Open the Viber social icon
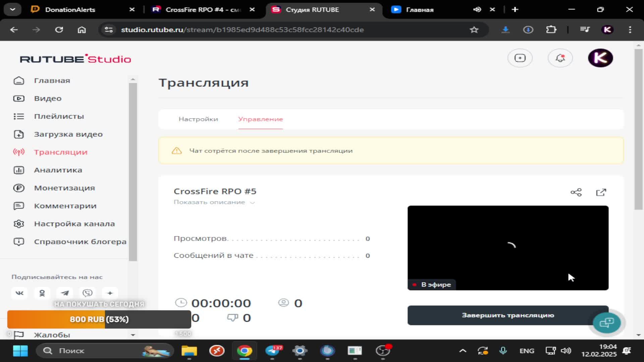This screenshot has width=644, height=362. point(87,293)
